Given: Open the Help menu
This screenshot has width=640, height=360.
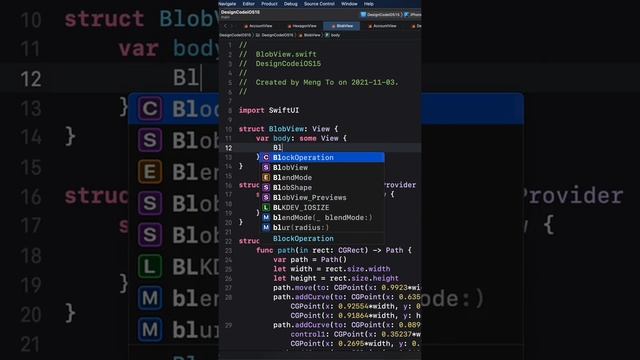Looking at the screenshot, I should point(369,4).
